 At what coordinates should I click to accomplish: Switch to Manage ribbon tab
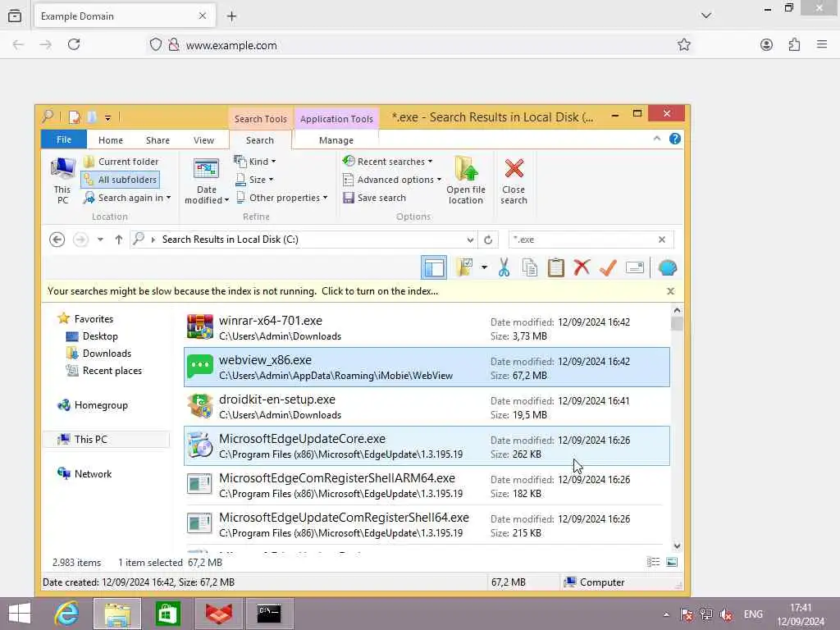click(336, 140)
